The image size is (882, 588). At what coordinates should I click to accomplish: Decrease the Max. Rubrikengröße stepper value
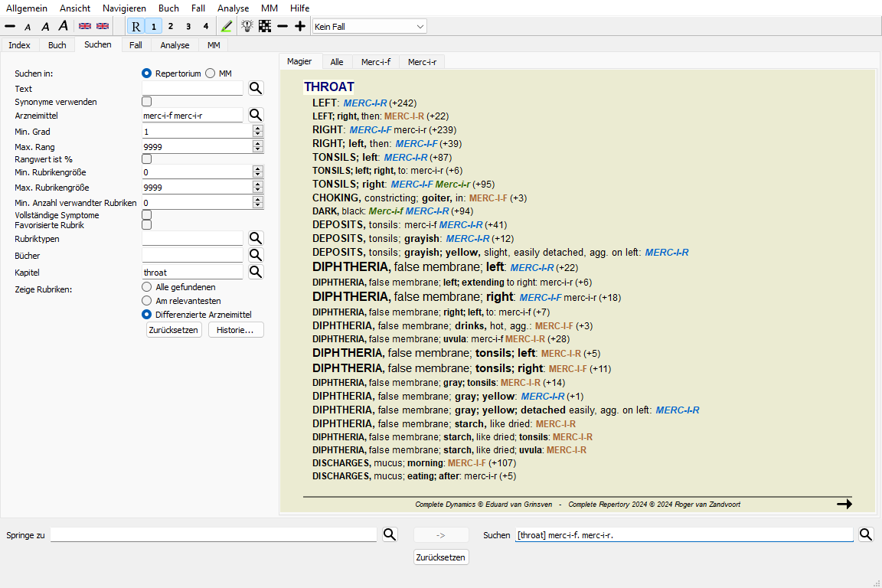(258, 191)
